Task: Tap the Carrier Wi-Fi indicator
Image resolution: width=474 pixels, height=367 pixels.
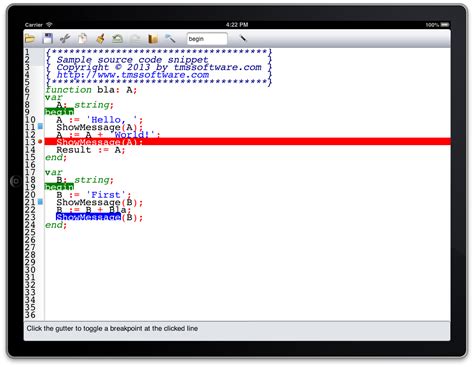Action: [39, 25]
